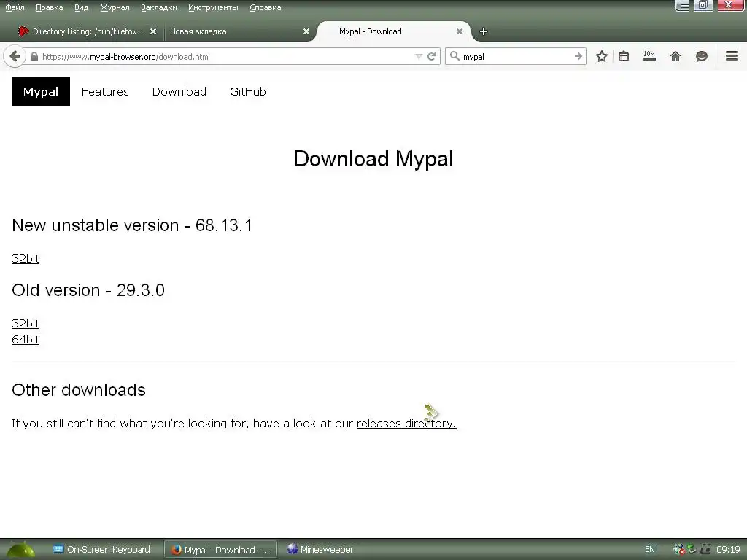Click the smiley chat bubble icon
747x560 pixels.
pyautogui.click(x=701, y=56)
